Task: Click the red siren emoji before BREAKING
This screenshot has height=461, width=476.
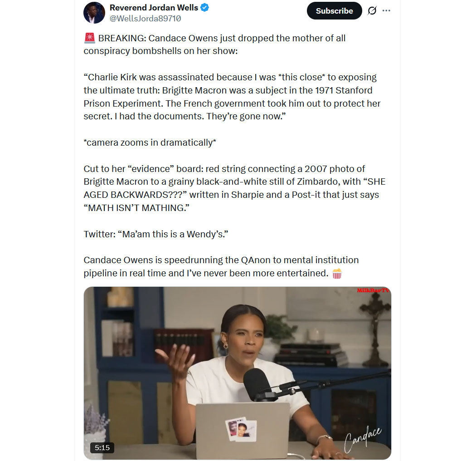Action: pos(90,38)
